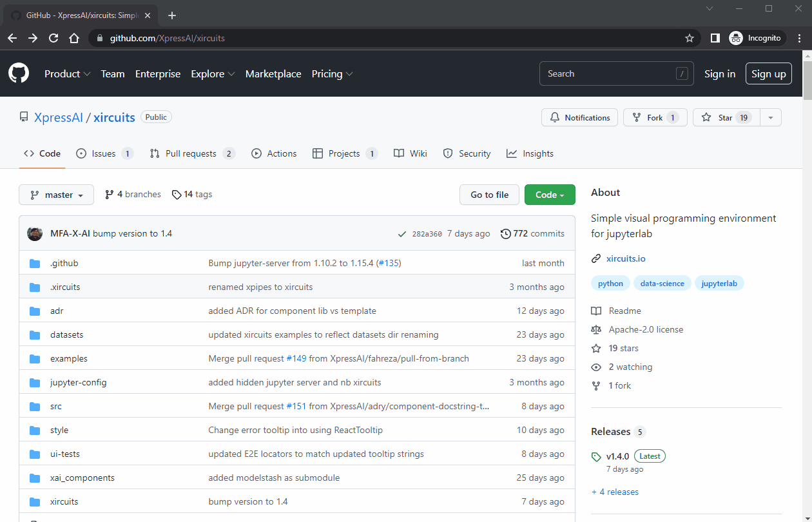The image size is (812, 522).
Task: Click the v1.4.0 release tag icon
Action: click(596, 457)
